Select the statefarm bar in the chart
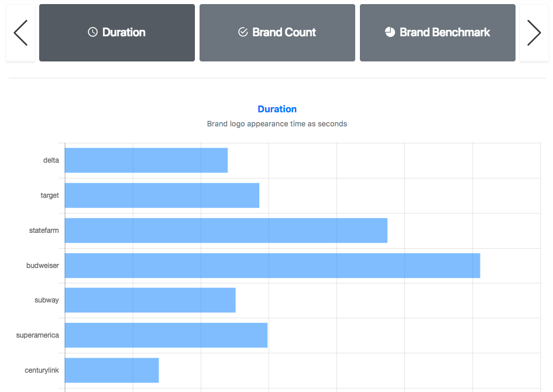 click(226, 231)
